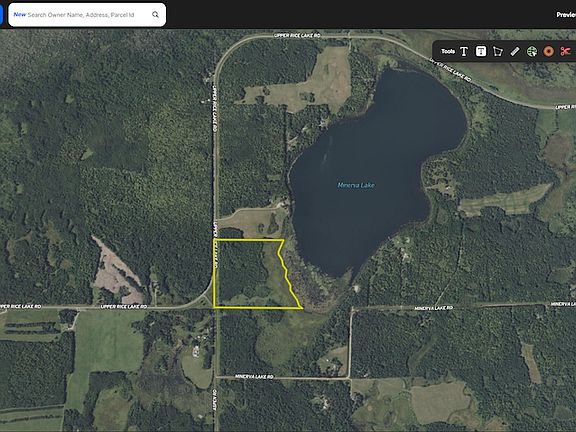
Task: Select the boxed text label tool
Action: (x=481, y=51)
